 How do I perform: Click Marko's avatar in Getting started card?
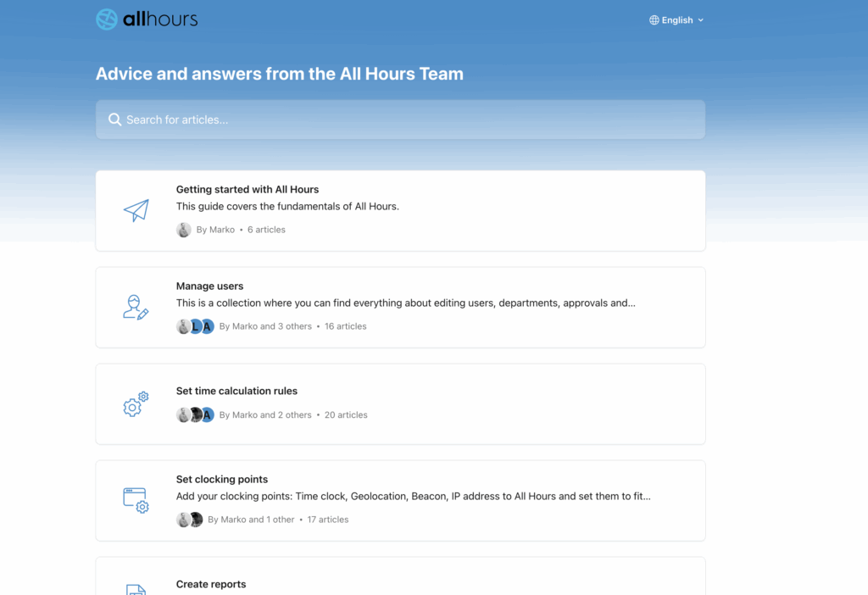click(184, 230)
